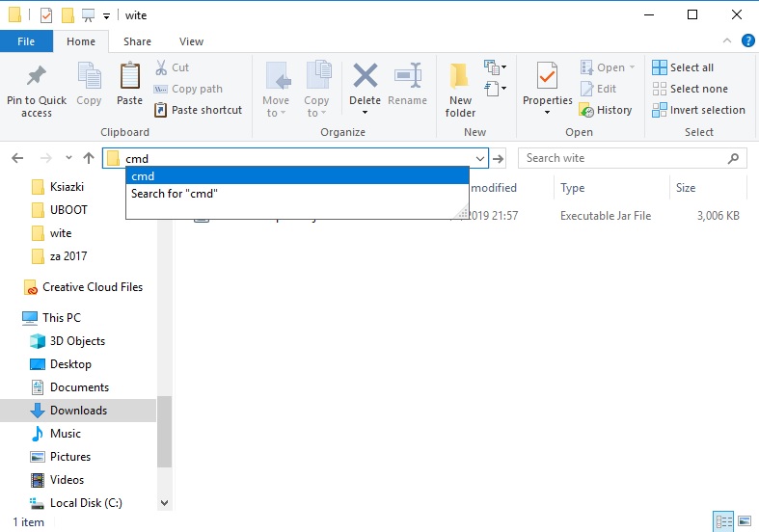The height and width of the screenshot is (532, 759).
Task: Choose Copy path in the Clipboard group
Action: pyautogui.click(x=188, y=89)
